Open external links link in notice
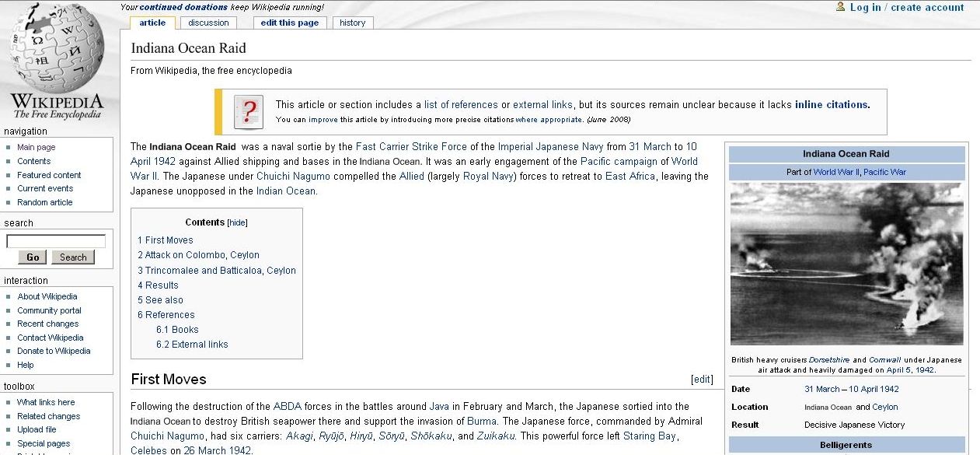Viewport: 980px width, 455px height. 542,105
